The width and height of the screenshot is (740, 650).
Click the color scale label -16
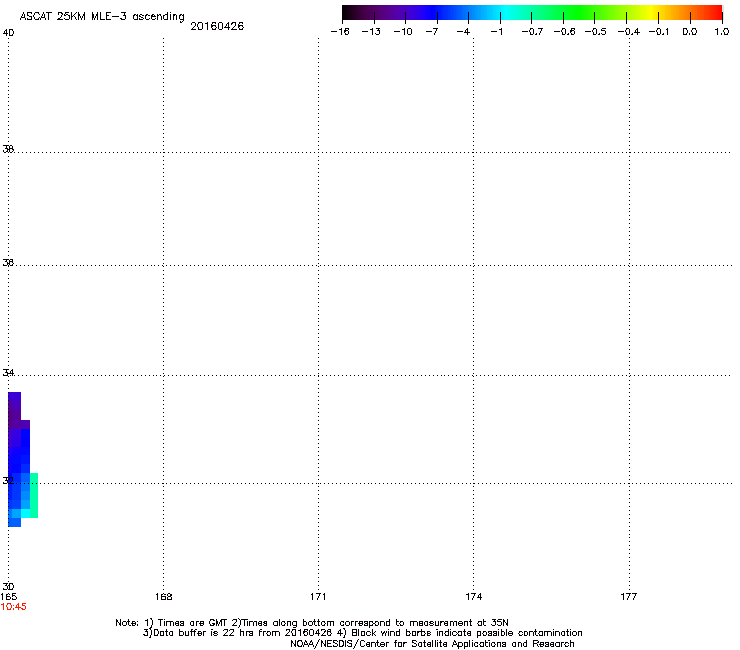coord(340,32)
